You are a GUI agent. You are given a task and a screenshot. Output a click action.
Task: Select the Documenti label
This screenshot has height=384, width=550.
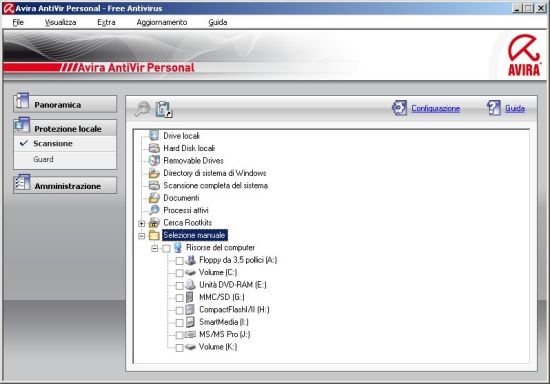point(181,198)
